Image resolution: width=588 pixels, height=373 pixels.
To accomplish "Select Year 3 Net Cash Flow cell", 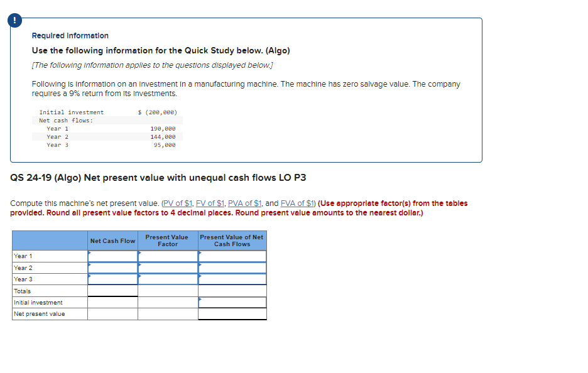I will 113,279.
